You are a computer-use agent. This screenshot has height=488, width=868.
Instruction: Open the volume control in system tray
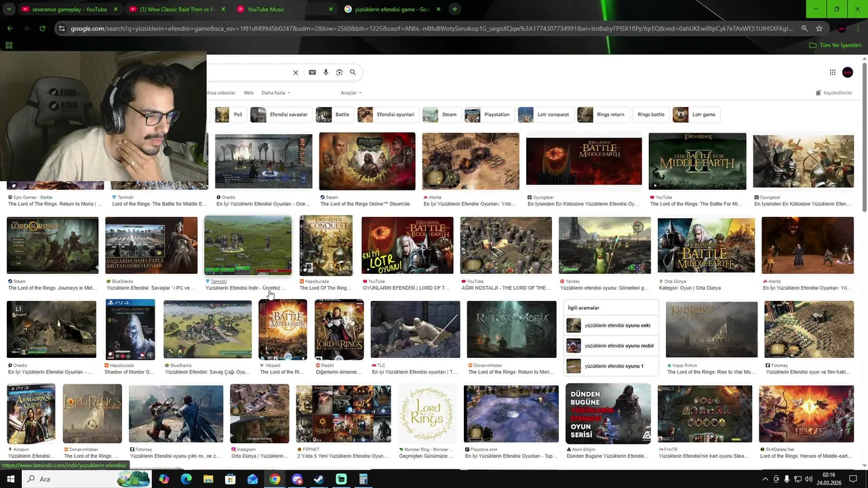tap(808, 479)
